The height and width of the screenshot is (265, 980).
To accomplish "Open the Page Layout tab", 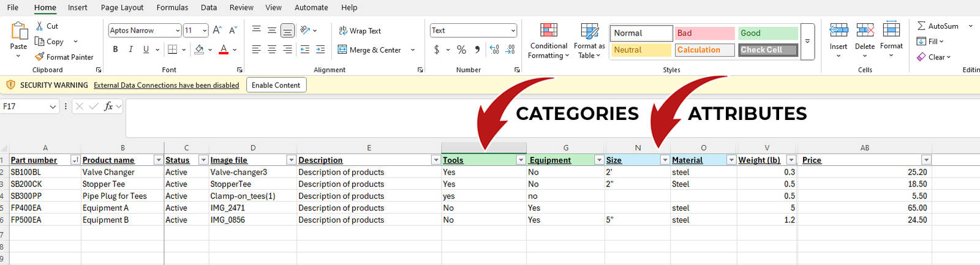I will click(122, 7).
